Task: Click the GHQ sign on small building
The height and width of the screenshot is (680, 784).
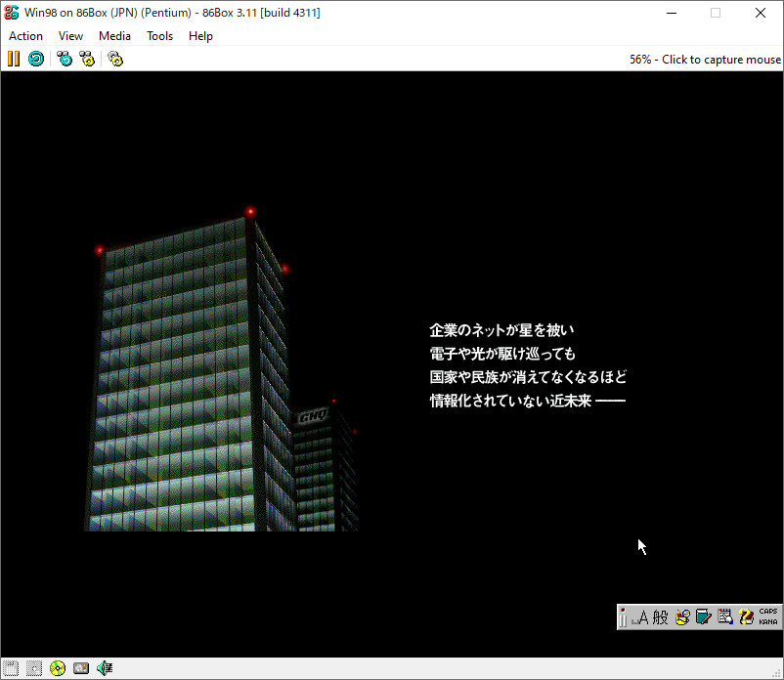Action: 313,415
